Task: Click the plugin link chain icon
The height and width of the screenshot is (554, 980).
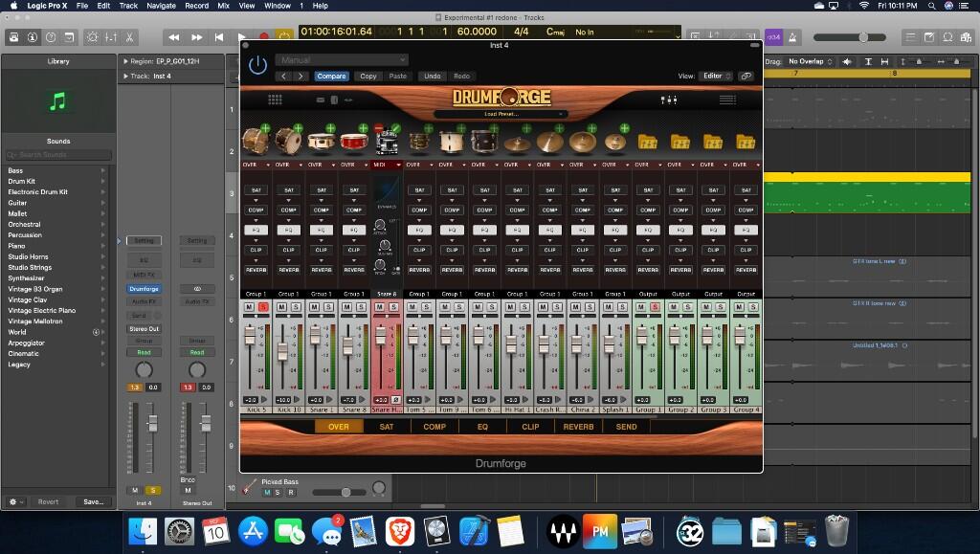Action: [745, 77]
